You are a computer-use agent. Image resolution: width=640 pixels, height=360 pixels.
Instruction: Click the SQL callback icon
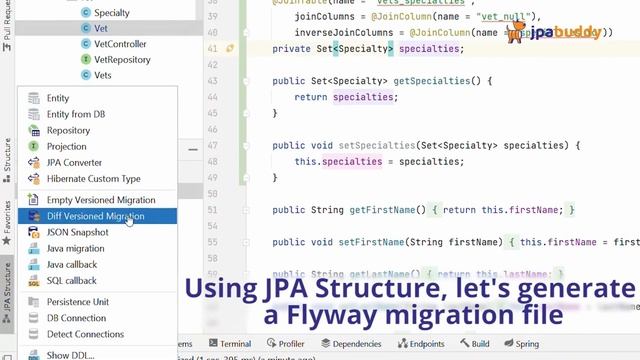coord(33,280)
